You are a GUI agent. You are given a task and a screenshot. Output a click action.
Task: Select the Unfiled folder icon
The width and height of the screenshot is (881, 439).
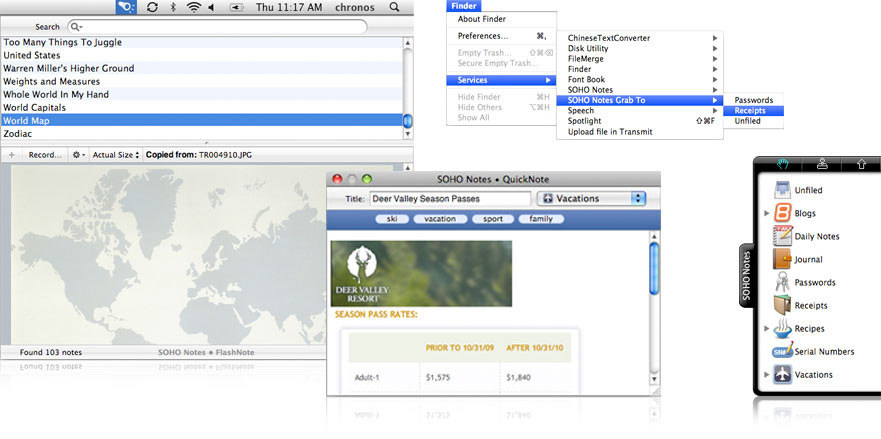[x=783, y=190]
